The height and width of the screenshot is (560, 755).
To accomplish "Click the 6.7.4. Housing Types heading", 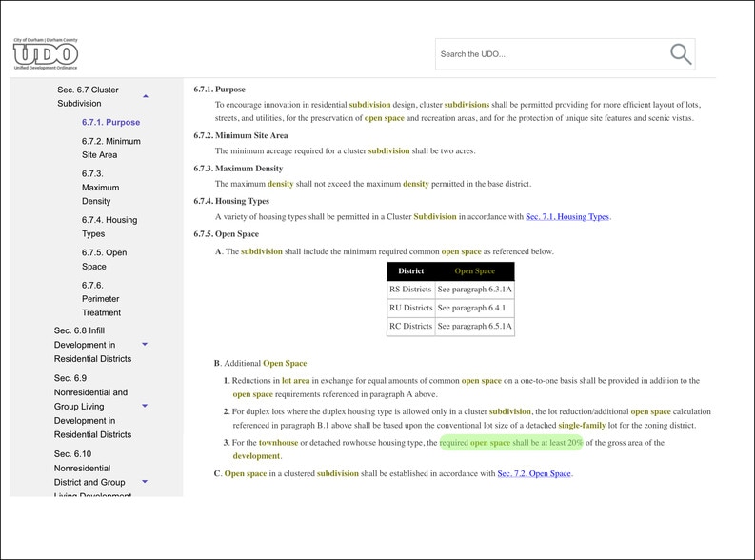I will 231,201.
